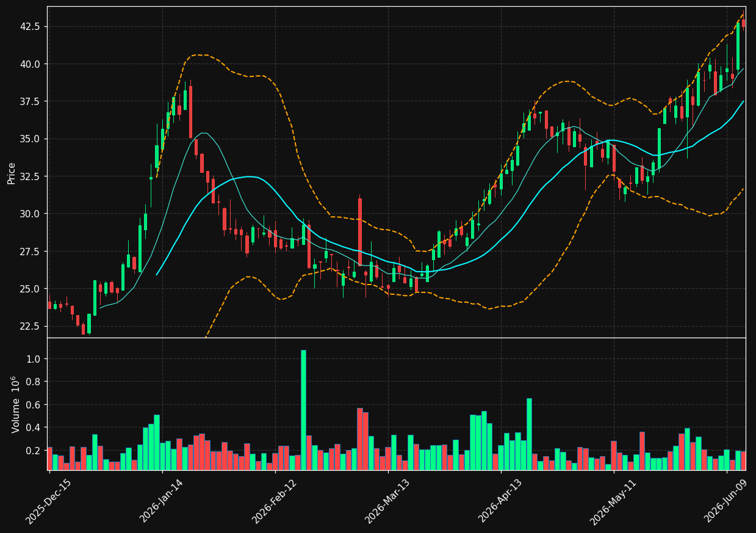
Task: Click the Volume axis title
Action: [16, 404]
